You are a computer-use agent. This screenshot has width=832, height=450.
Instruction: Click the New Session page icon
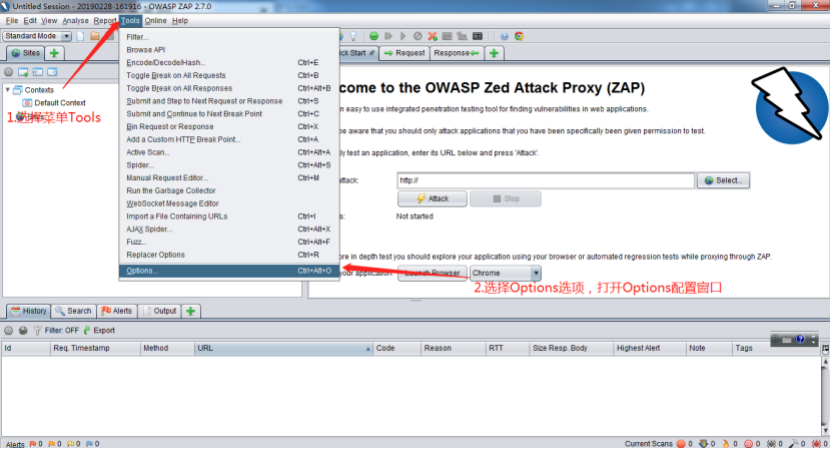[x=80, y=36]
